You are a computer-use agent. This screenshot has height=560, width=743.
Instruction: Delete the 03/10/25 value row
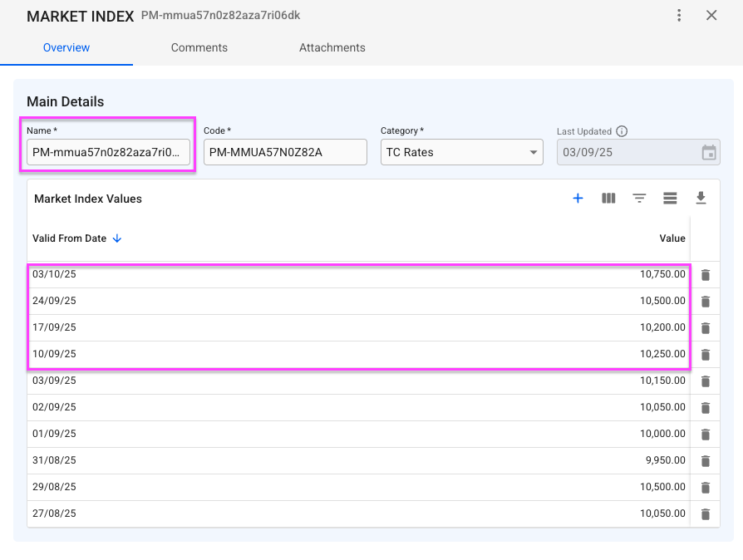click(706, 275)
